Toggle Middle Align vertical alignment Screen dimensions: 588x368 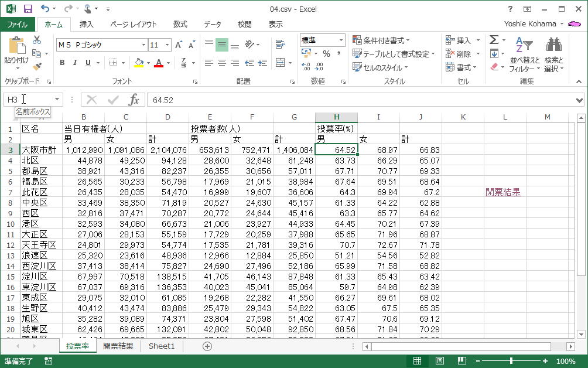222,45
